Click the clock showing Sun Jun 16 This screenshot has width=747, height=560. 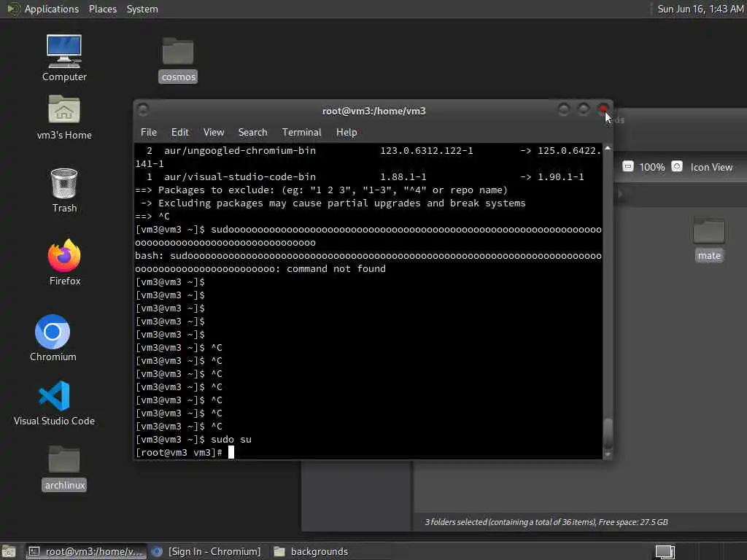click(700, 9)
